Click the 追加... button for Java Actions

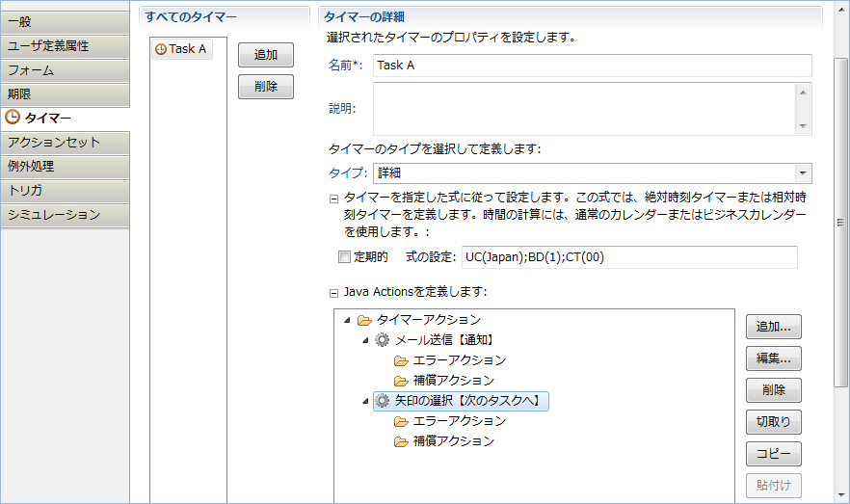(774, 327)
